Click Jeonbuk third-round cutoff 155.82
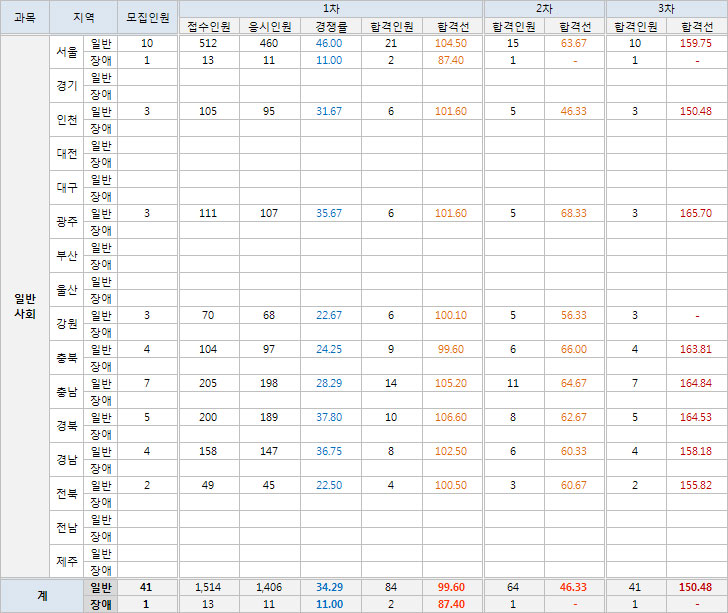The height and width of the screenshot is (613, 728). click(696, 485)
